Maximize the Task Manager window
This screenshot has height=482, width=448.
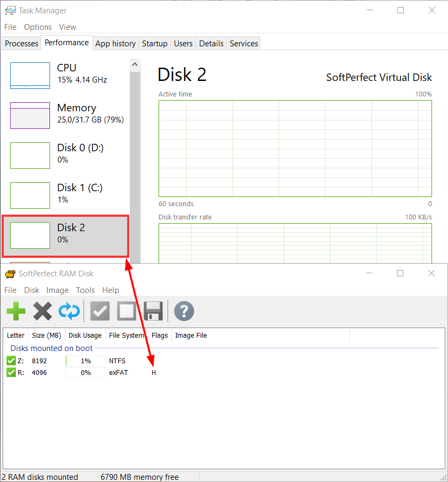point(401,11)
